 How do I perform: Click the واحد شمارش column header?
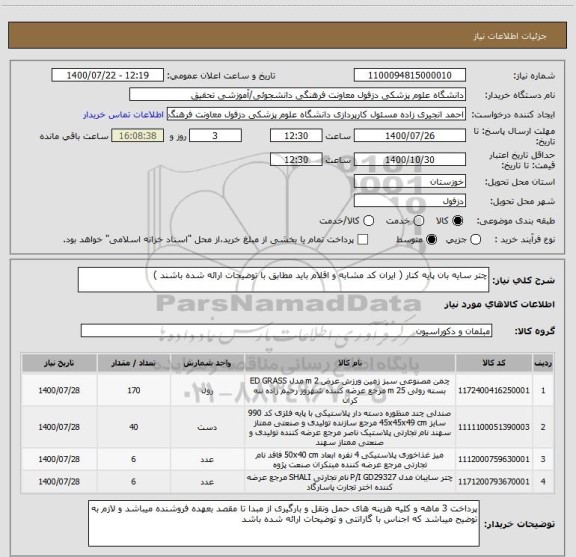click(207, 363)
